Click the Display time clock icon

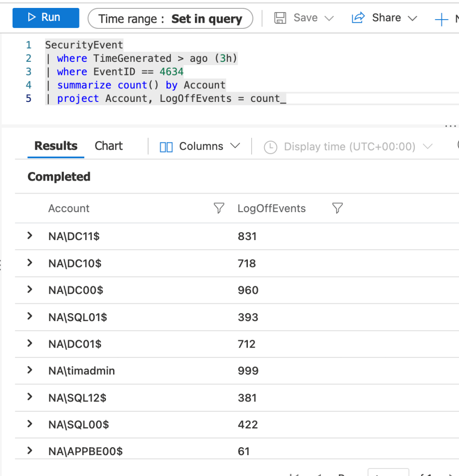click(270, 147)
